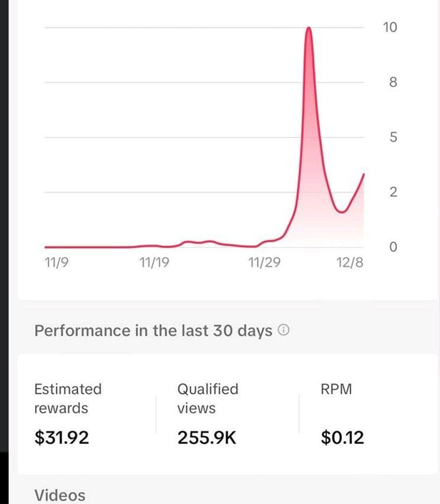
Task: Select the 11/19 date axis label
Action: pos(155,263)
